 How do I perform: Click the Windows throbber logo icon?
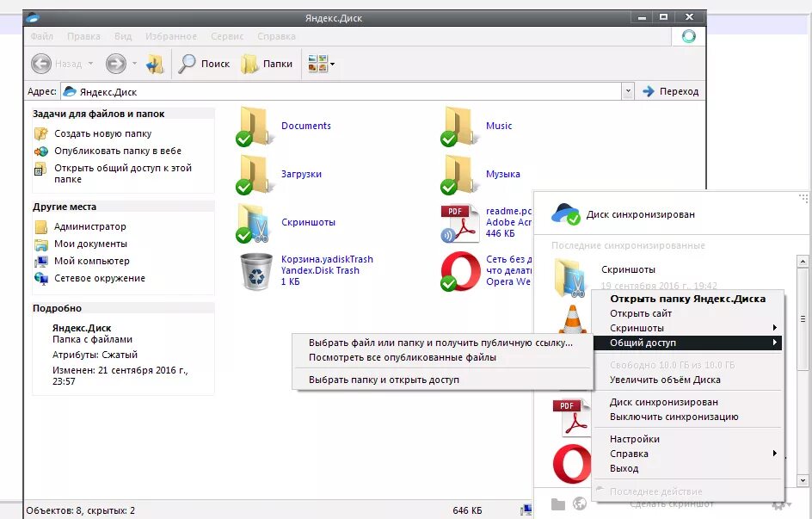click(x=688, y=36)
